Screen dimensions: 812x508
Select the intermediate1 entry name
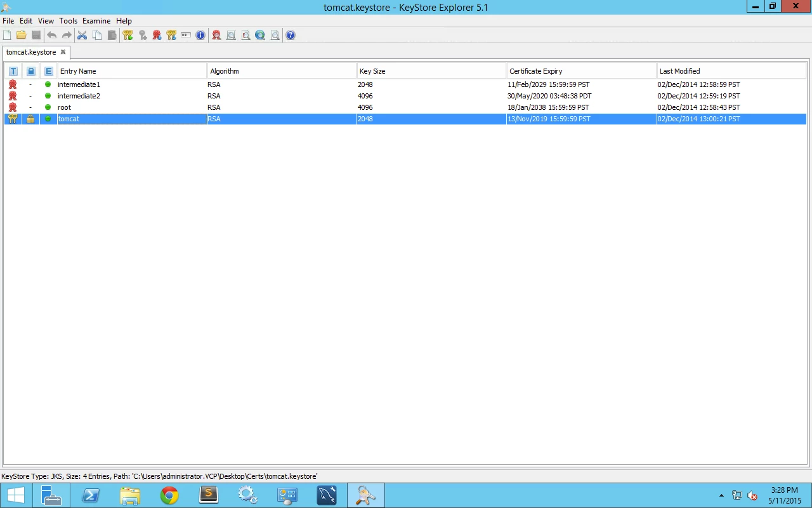79,84
